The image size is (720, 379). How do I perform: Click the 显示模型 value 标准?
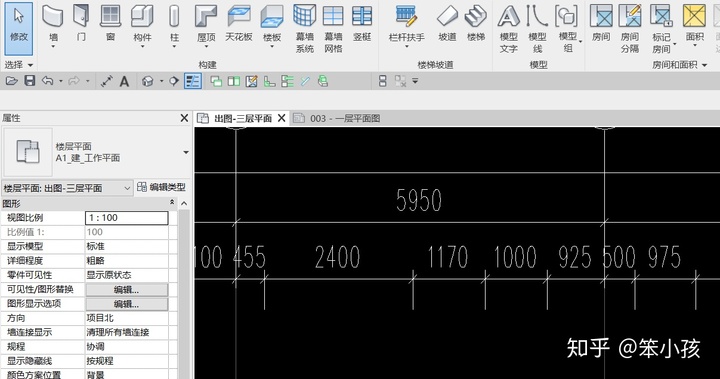96,246
